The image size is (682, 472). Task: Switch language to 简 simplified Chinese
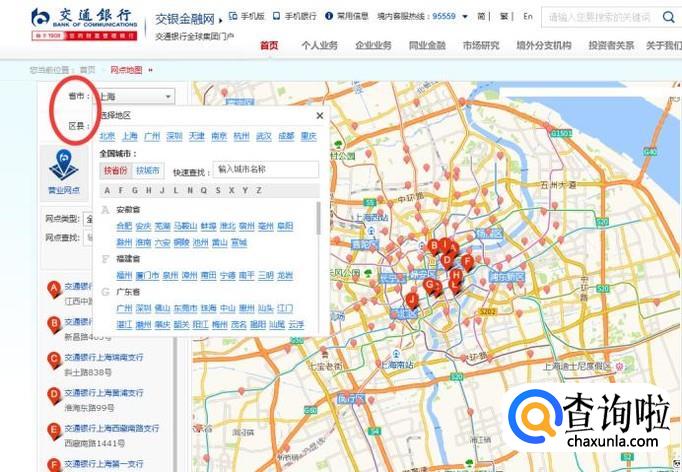coord(481,17)
